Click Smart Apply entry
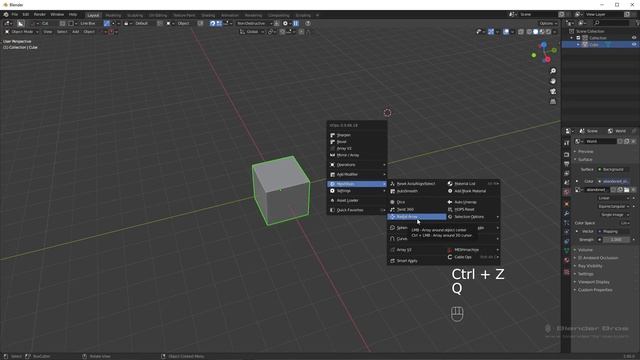 416,261
